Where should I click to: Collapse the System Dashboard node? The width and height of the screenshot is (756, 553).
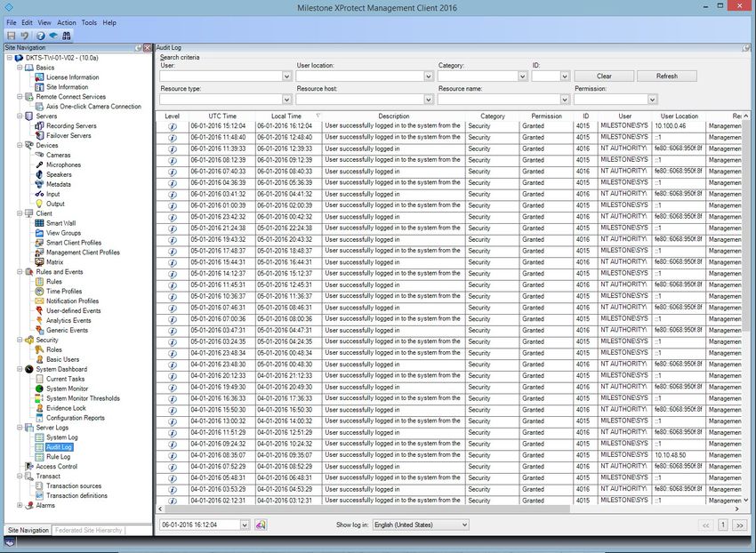click(20, 369)
